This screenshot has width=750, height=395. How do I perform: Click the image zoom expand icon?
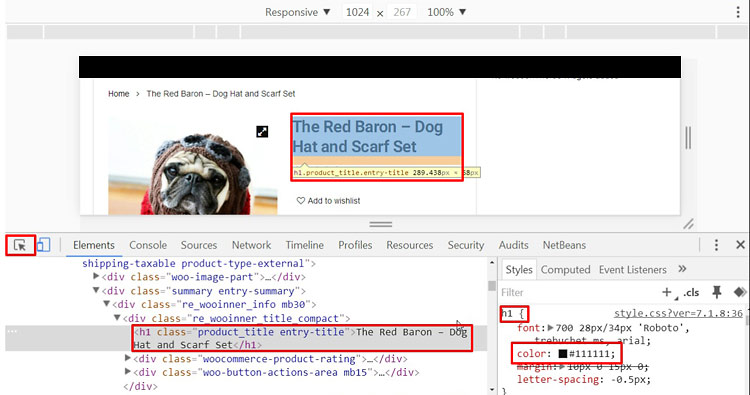pos(262,132)
